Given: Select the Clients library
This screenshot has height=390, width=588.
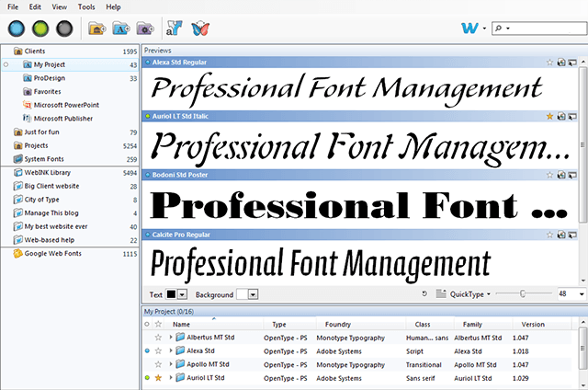Looking at the screenshot, I should (x=70, y=51).
